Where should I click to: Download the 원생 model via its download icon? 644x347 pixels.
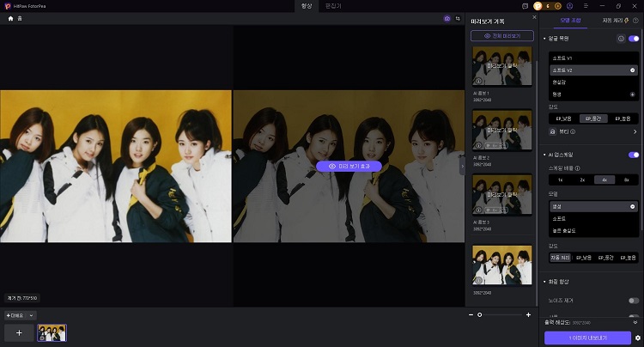coord(633,94)
